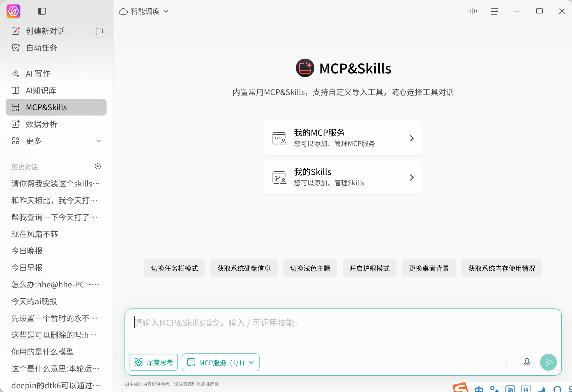Open history chat 和昨天相比，我今天打…
The height and width of the screenshot is (392, 572).
(56, 200)
